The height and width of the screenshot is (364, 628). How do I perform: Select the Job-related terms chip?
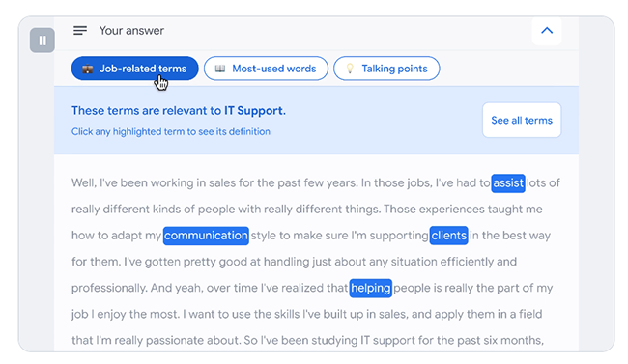(135, 69)
